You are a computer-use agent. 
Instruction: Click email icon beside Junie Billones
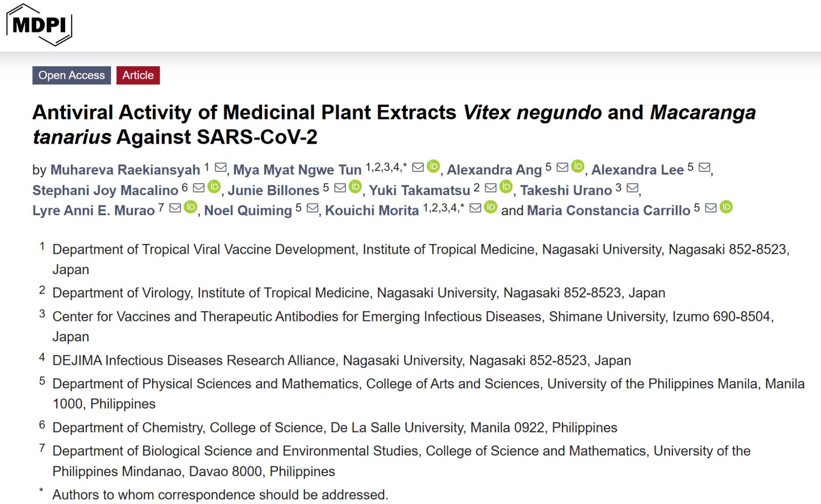340,188
